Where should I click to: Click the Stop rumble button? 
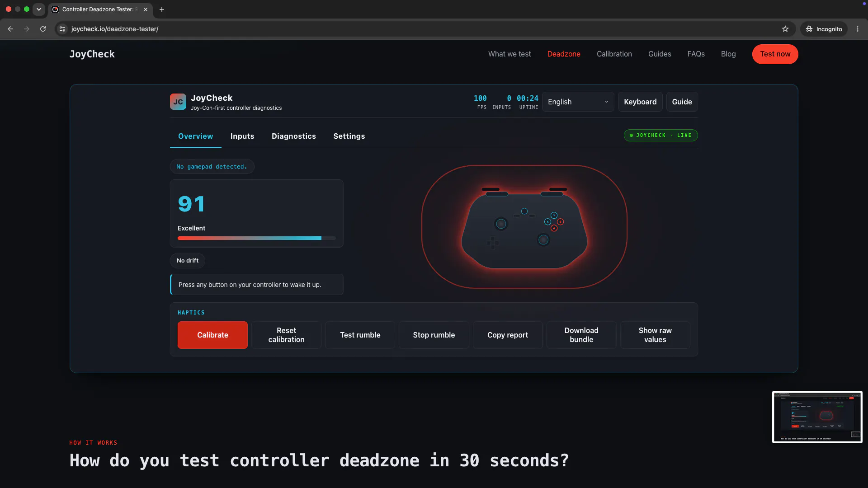434,335
